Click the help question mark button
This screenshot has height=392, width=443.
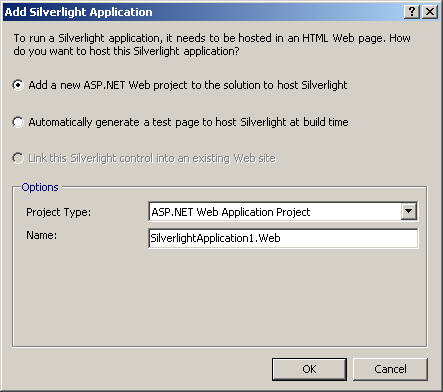[x=412, y=12]
